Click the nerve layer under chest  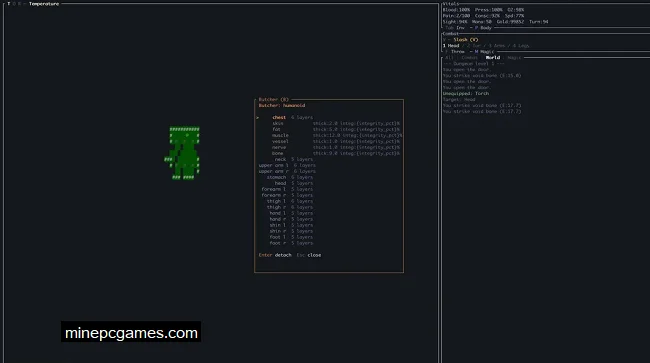(336, 148)
